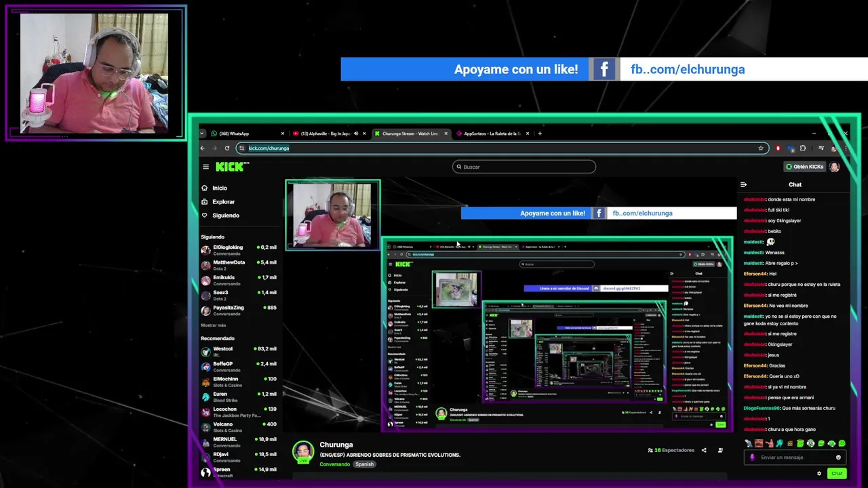This screenshot has width=868, height=488.
Task: Click the 'Wenasss' chat message
Action: point(775,253)
